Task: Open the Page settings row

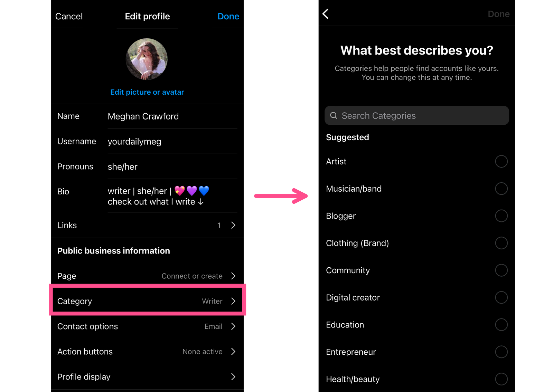Action: tap(147, 276)
